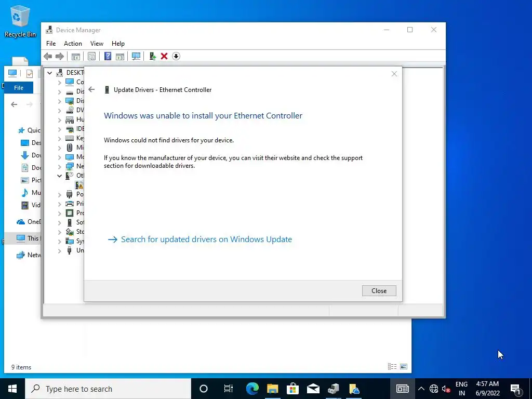
Task: Open Quick access in File Explorer sidebar
Action: [x=29, y=130]
